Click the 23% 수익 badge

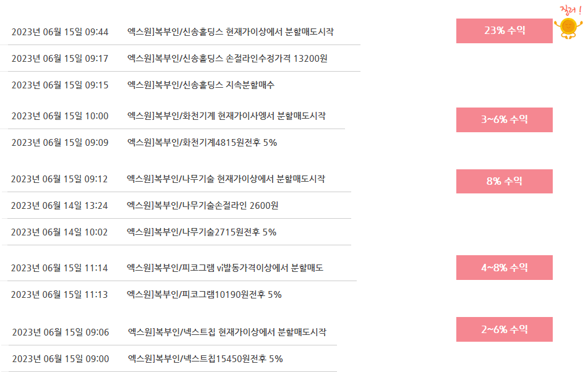click(x=505, y=31)
